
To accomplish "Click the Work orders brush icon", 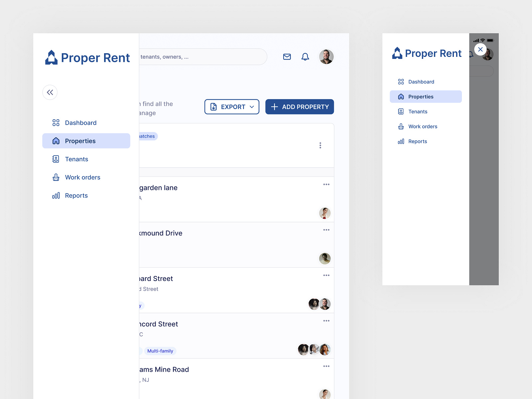I will pos(56,177).
